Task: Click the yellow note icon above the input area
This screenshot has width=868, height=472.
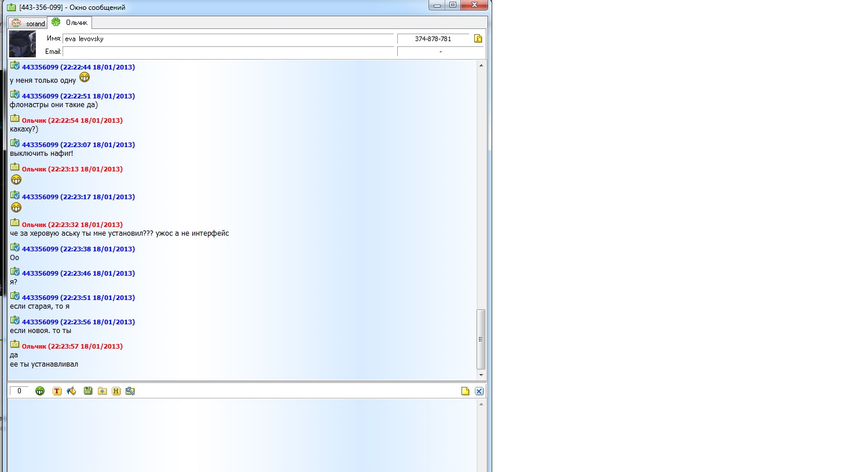Action: point(465,391)
